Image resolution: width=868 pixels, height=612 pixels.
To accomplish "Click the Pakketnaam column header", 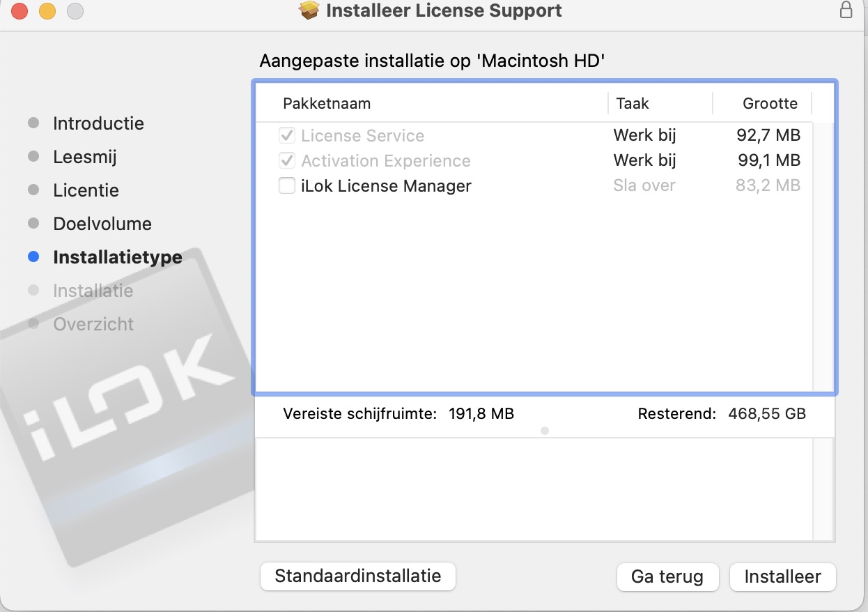I will click(x=327, y=104).
